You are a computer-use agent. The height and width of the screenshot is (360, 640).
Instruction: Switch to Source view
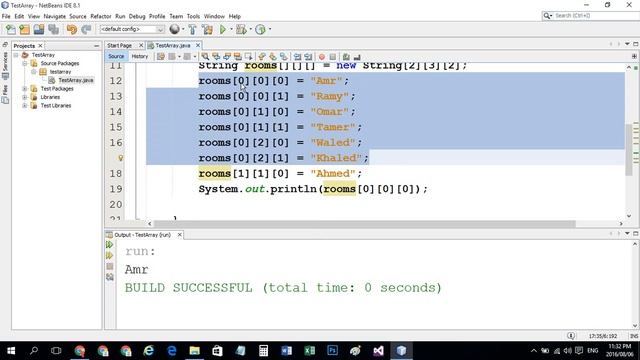(116, 56)
